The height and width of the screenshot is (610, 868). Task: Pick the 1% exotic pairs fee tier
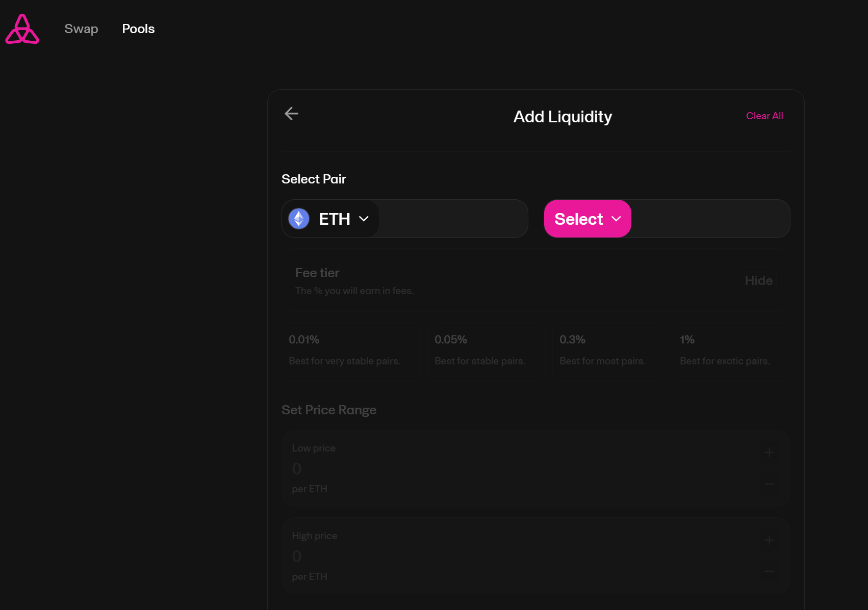pos(730,350)
